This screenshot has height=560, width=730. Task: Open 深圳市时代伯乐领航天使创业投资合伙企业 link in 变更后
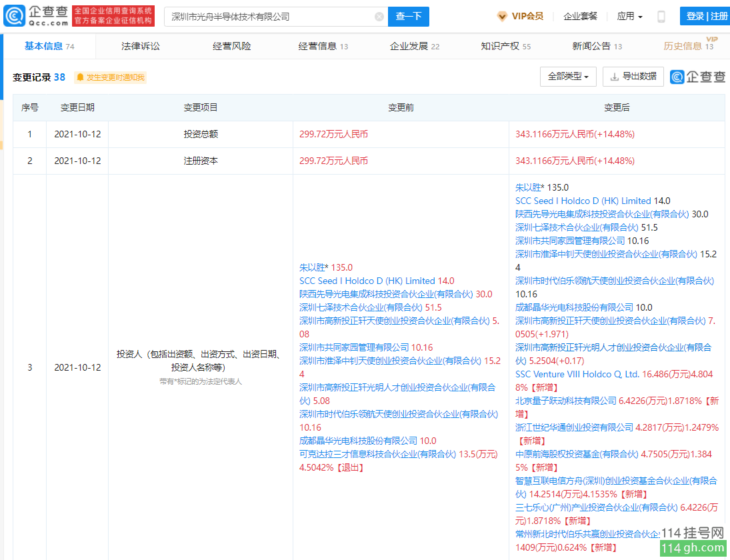[x=615, y=281]
